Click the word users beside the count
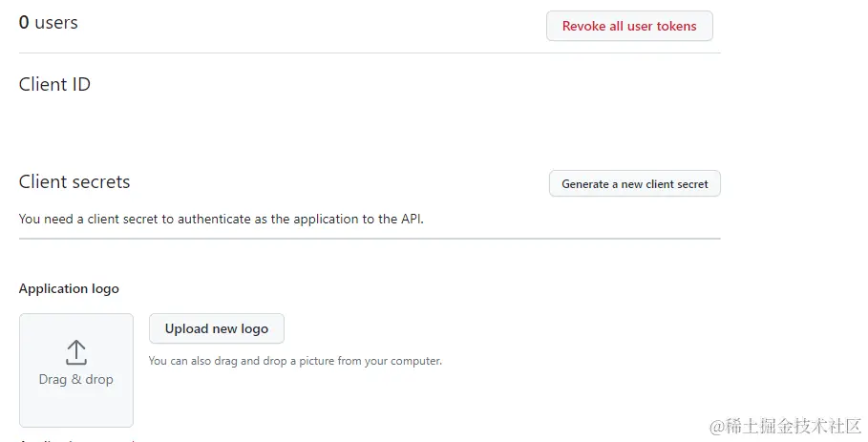 (x=56, y=22)
